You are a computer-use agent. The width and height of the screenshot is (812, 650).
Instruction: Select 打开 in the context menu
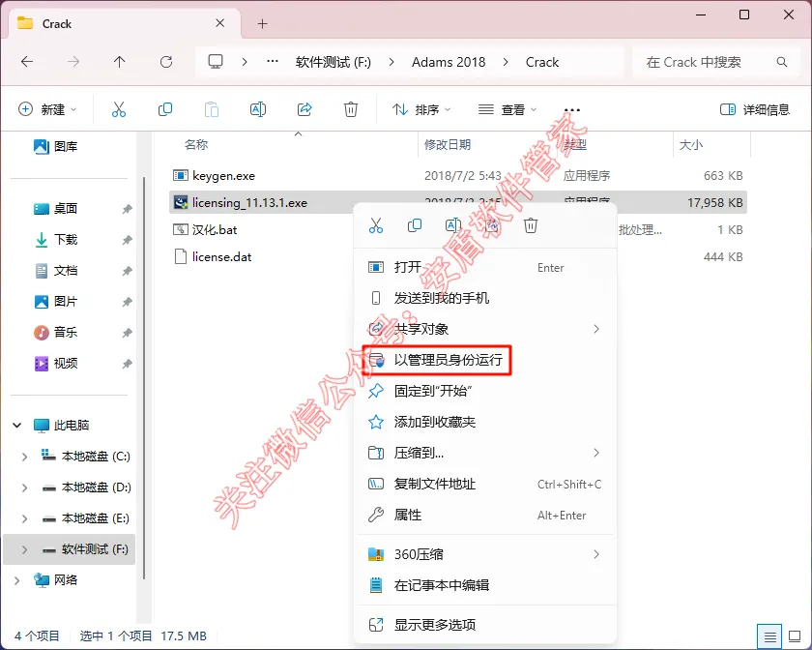[485, 268]
